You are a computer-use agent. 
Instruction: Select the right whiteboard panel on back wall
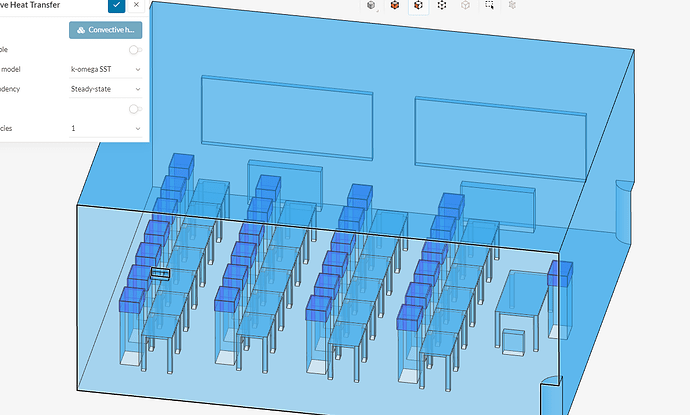pyautogui.click(x=500, y=139)
